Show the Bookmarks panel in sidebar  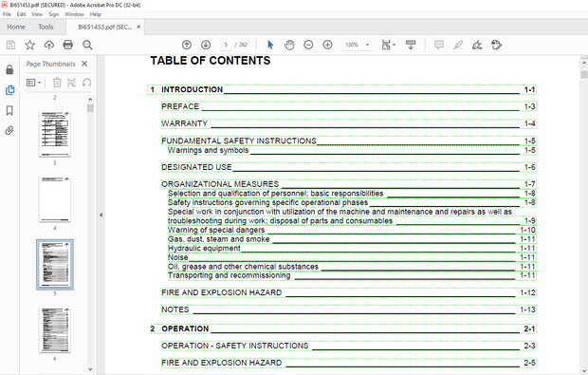(x=9, y=110)
